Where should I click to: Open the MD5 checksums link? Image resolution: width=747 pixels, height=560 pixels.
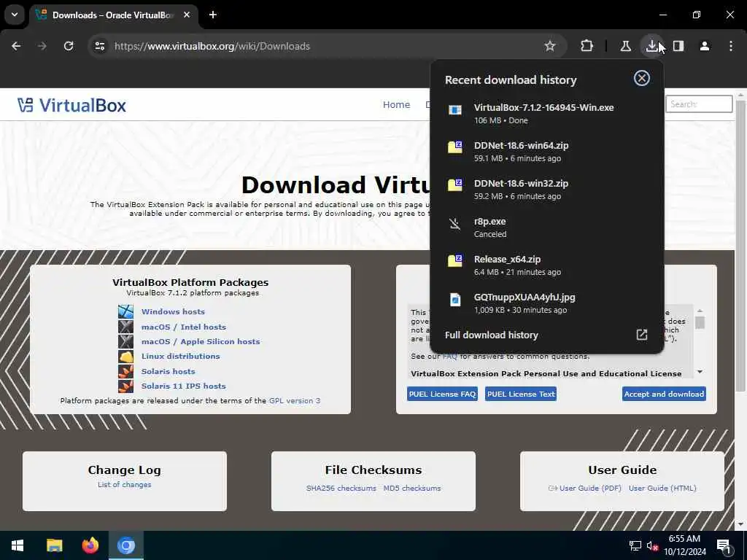412,488
